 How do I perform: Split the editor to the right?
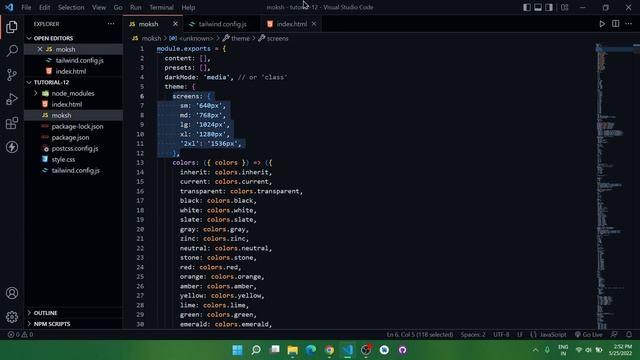click(616, 24)
